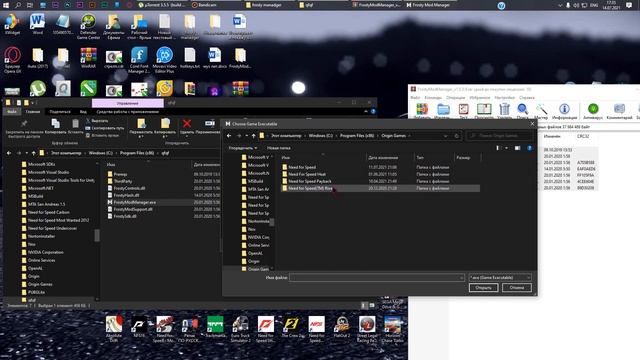Open the Windows Start menu in the taskbar
640x360 pixels.
[x=6, y=5]
